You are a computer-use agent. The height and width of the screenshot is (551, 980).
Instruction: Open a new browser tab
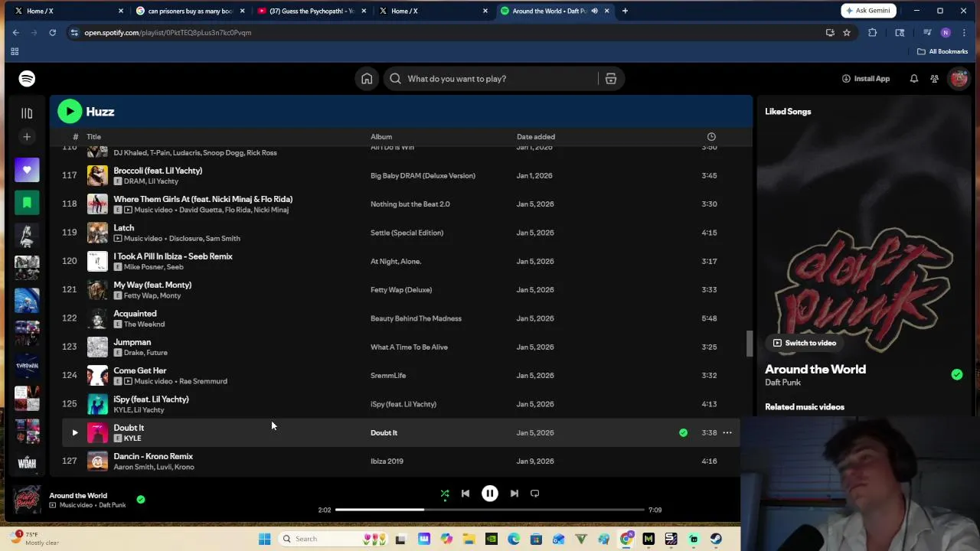(625, 11)
